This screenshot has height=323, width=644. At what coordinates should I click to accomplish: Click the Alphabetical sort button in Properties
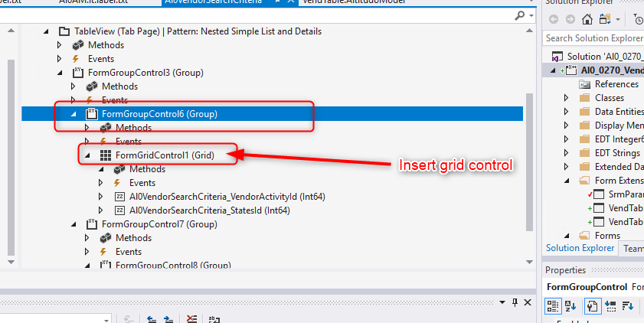click(x=570, y=305)
